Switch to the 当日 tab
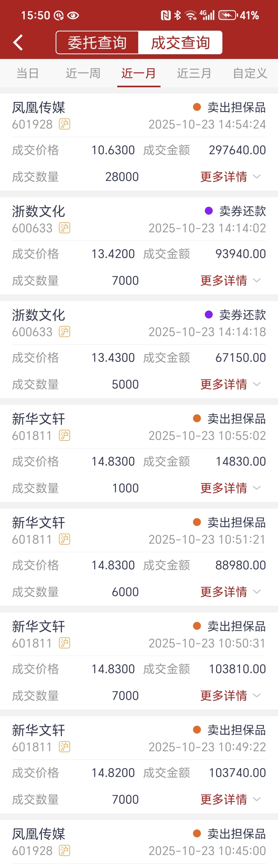 coord(28,73)
